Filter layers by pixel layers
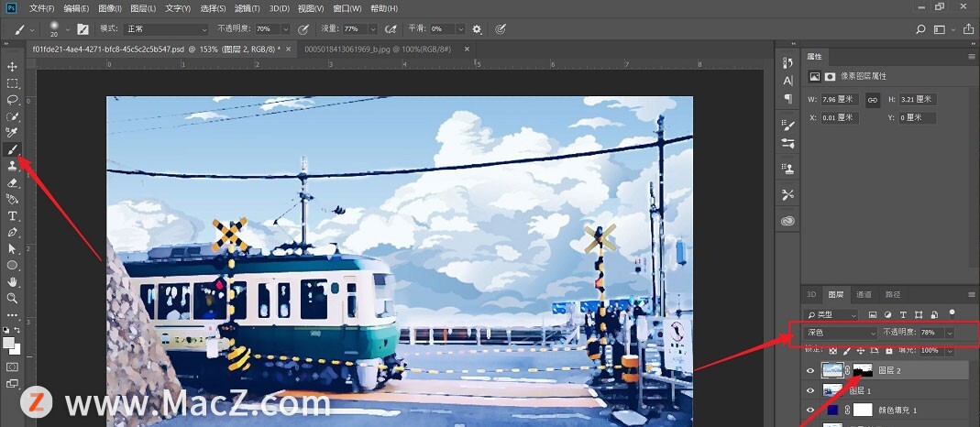Screen dimensions: 980x427 [873, 314]
